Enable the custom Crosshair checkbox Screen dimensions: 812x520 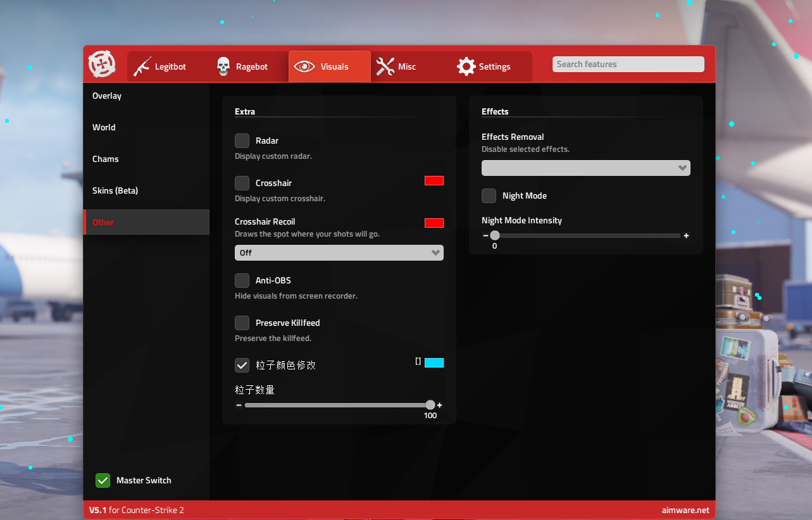click(242, 183)
